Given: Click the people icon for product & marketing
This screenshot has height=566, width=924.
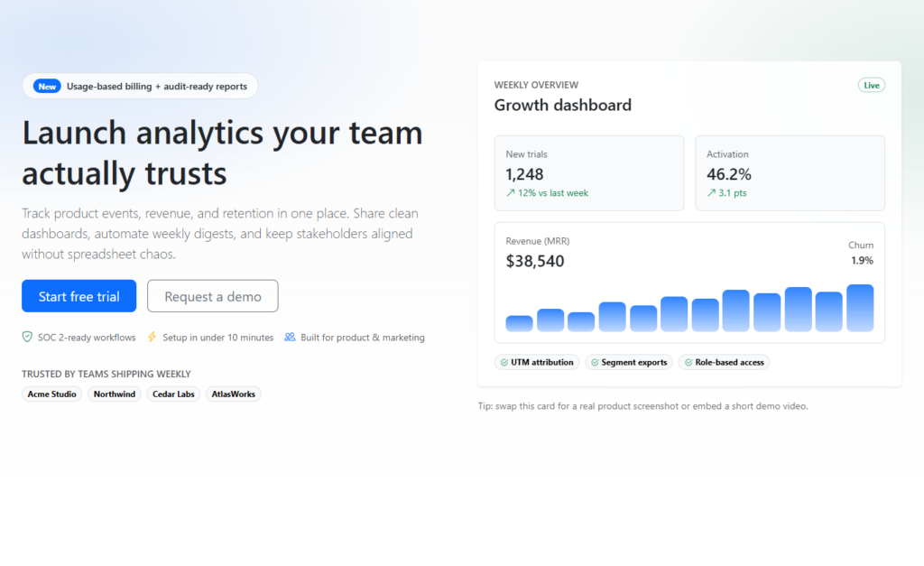Looking at the screenshot, I should click(x=290, y=338).
